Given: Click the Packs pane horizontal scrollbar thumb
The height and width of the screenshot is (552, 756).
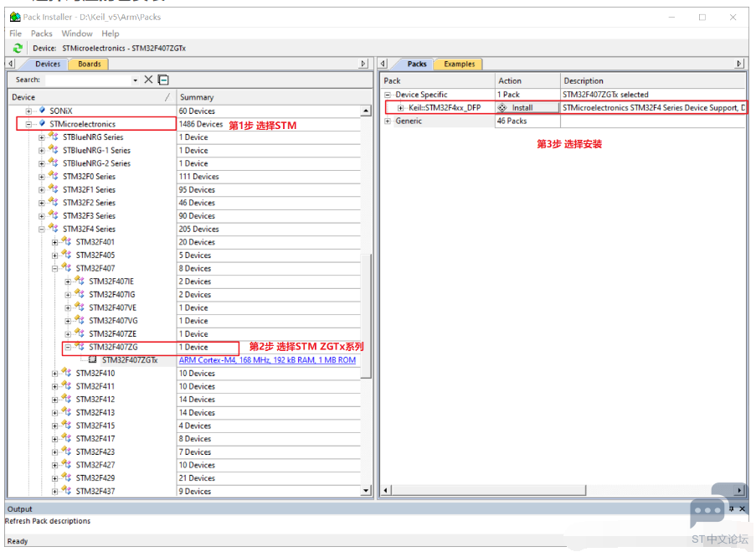Looking at the screenshot, I should pyautogui.click(x=488, y=490).
